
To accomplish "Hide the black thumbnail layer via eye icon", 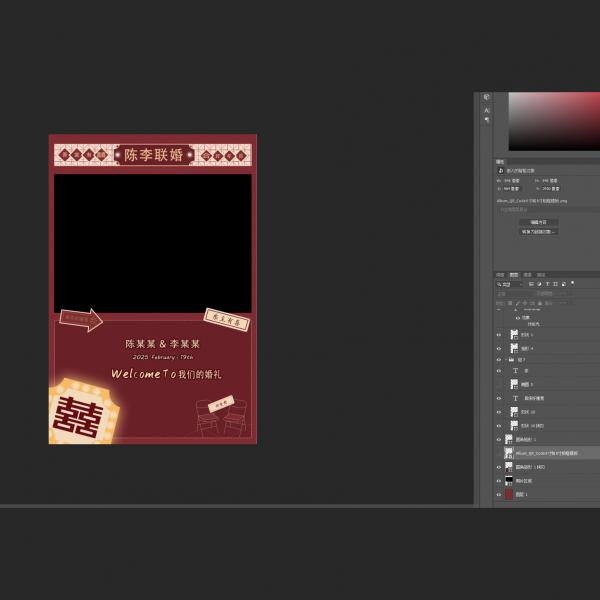I will pyautogui.click(x=499, y=480).
